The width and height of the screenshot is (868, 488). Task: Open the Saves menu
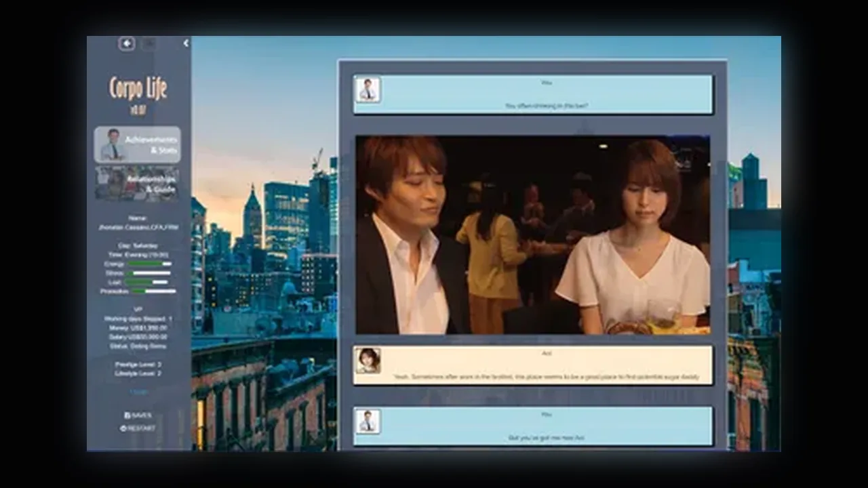138,415
